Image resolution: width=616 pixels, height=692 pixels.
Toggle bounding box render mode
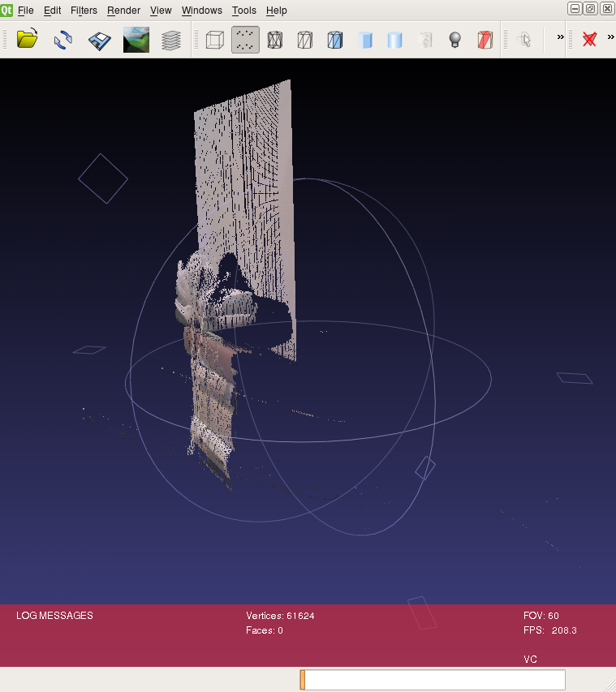point(214,40)
